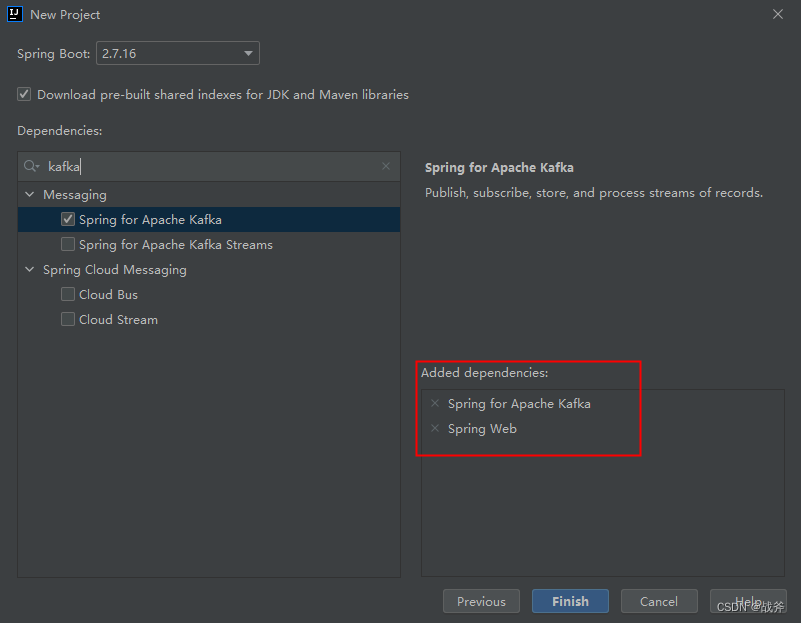
Task: Enable the Cloud Bus dependency
Action: click(68, 295)
